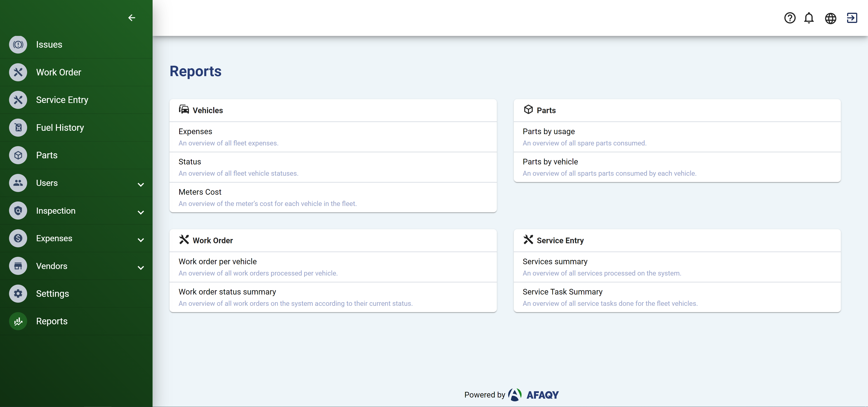Log out using the exit icon
Screen dimensions: 868x407
click(852, 18)
